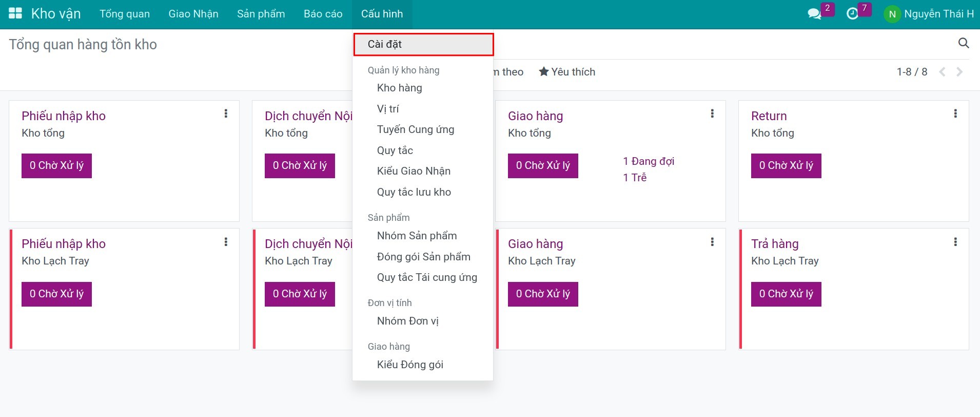Select Nhóm Đơn vị menu entry

tap(423, 321)
